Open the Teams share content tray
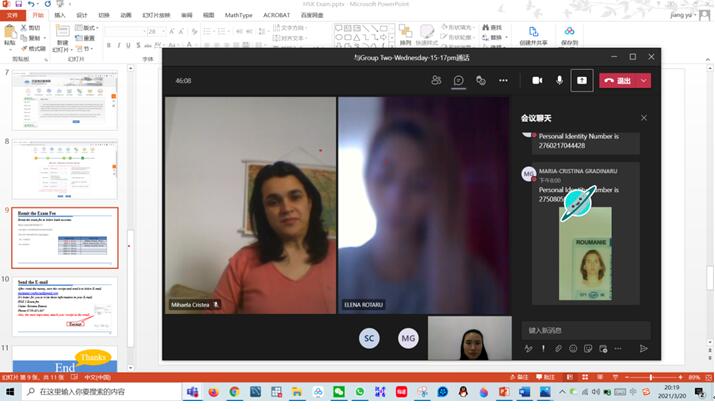715x409 pixels. 582,81
